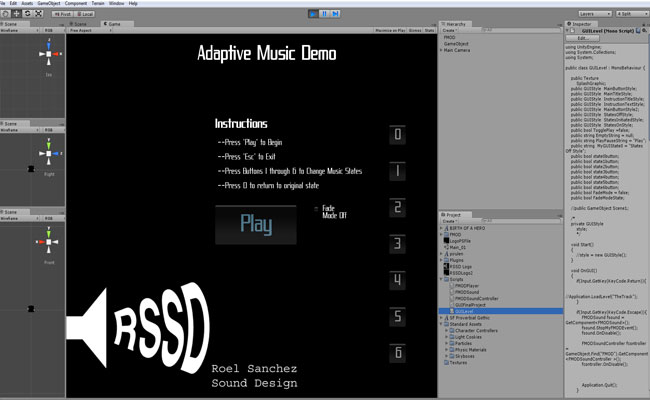Open Inspector gear settings icon
650x400 pixels.
645,31
